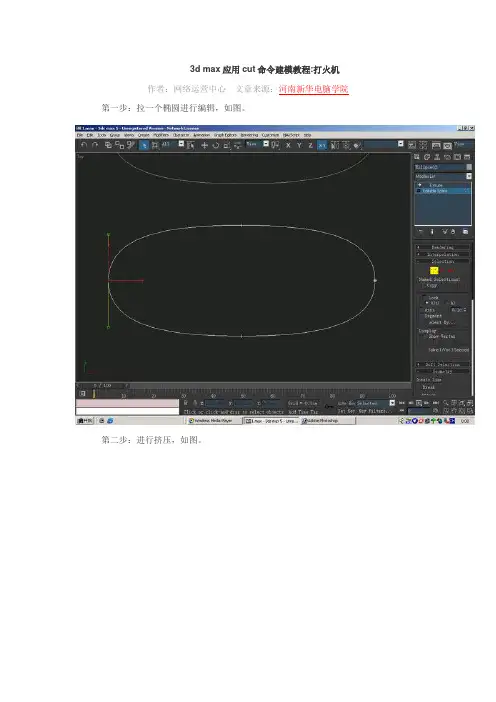Activate the Select Object arrow tool
Screen dimensions: 496x702
tap(144, 145)
